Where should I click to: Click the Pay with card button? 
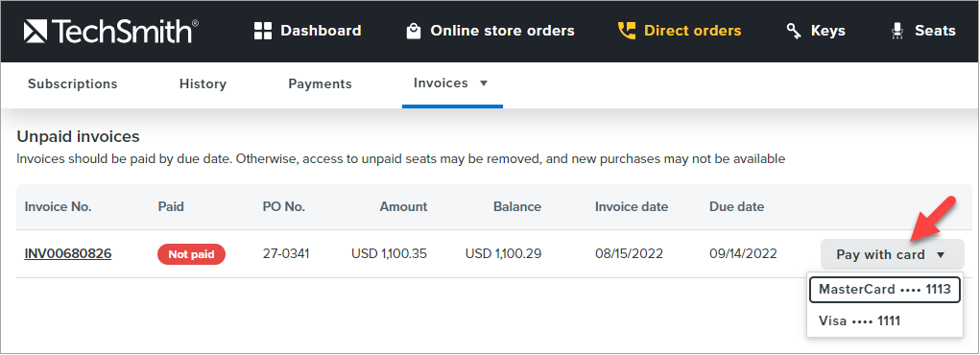[892, 254]
